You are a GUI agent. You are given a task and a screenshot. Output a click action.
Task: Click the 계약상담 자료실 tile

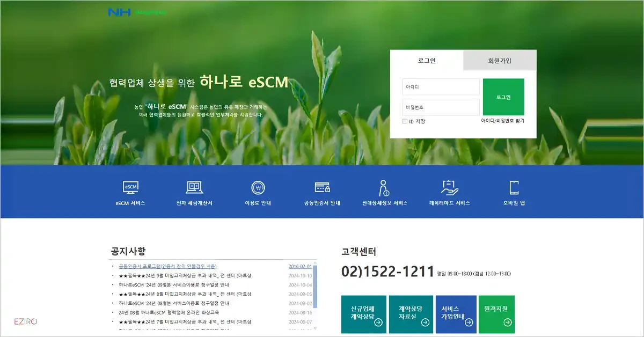[411, 314]
